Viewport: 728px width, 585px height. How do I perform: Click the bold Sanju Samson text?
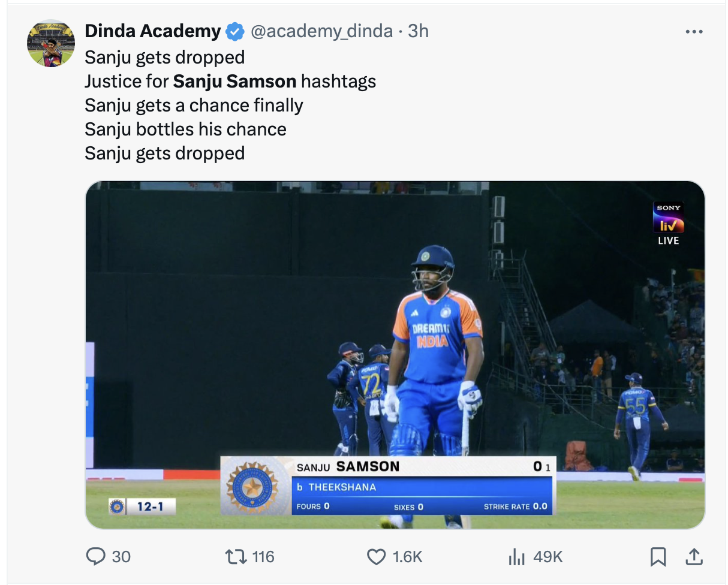234,81
